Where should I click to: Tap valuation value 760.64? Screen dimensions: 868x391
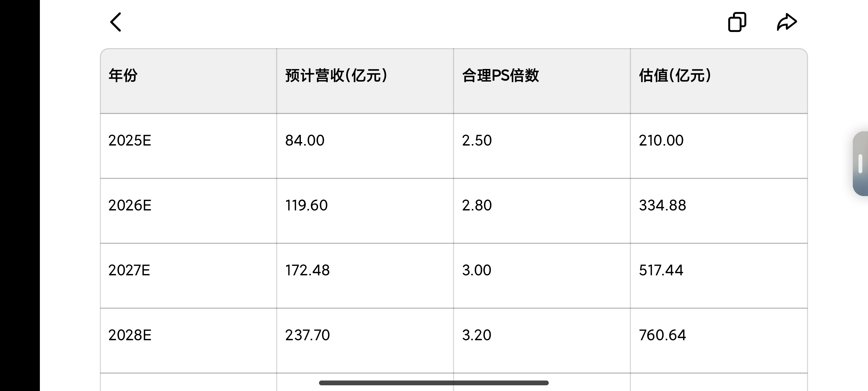[x=662, y=335]
